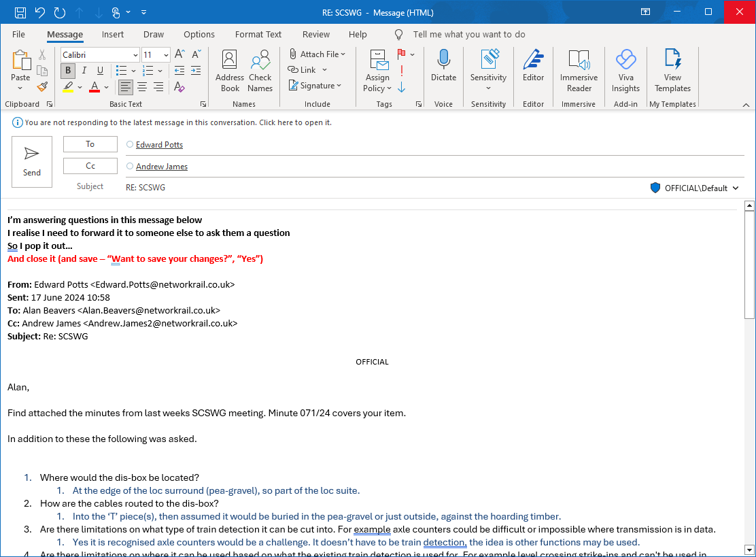Click the Save icon in quick access toolbar
The height and width of the screenshot is (557, 756).
(20, 12)
